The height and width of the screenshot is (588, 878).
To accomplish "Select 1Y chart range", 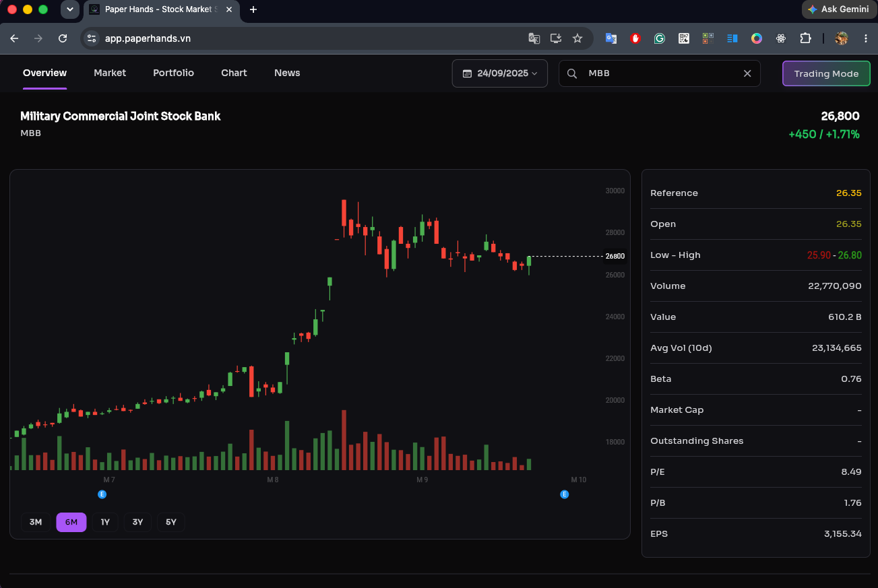I will (105, 522).
